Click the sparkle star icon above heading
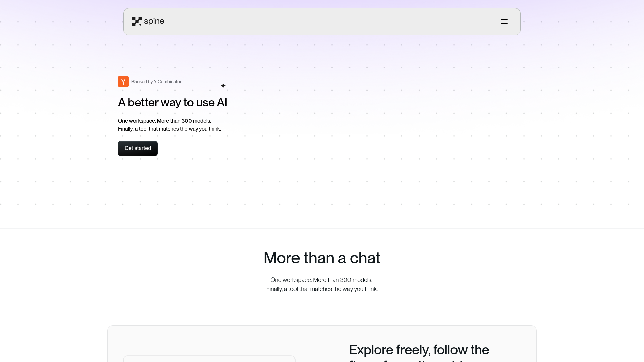The height and width of the screenshot is (362, 644). point(223,86)
